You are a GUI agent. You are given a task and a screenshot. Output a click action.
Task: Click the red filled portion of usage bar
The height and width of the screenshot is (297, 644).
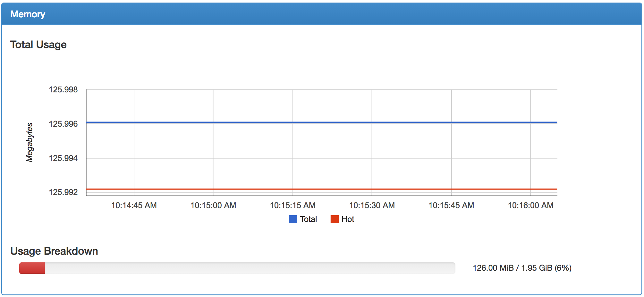[32, 268]
